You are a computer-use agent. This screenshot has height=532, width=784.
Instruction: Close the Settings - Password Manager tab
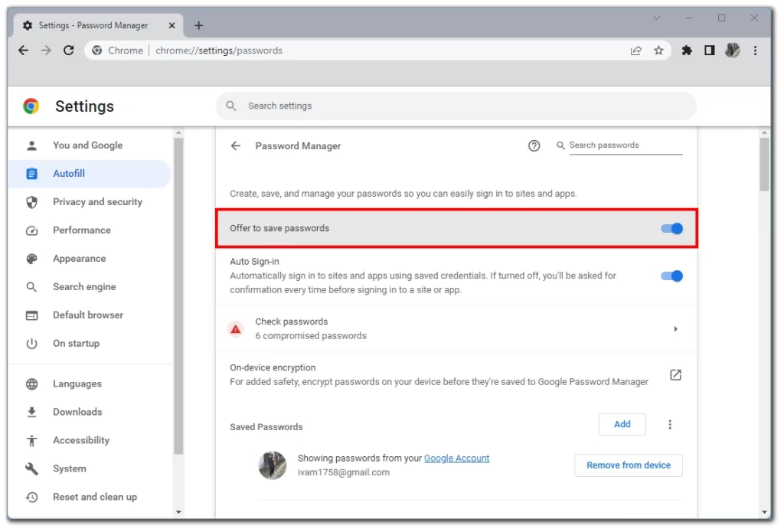(x=171, y=25)
